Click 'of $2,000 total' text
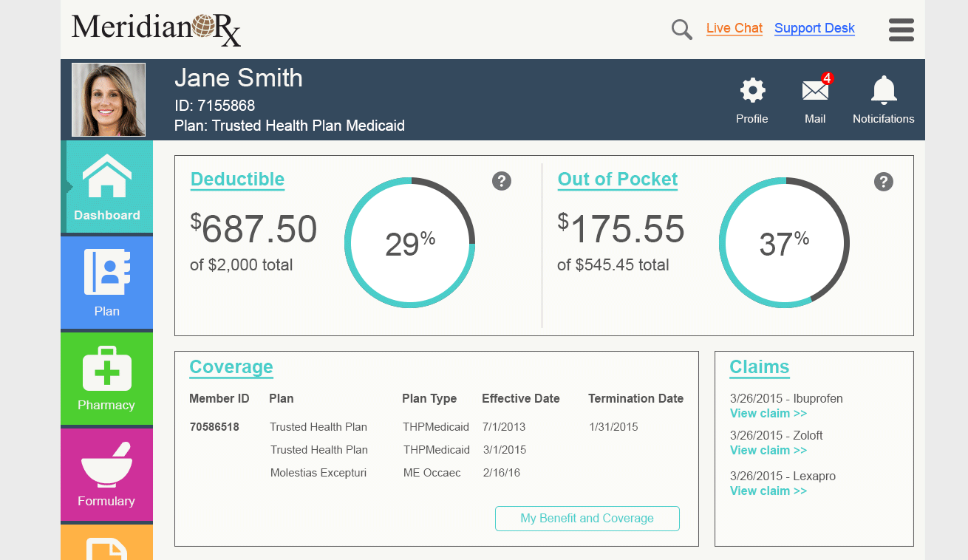This screenshot has width=968, height=560. tap(242, 265)
